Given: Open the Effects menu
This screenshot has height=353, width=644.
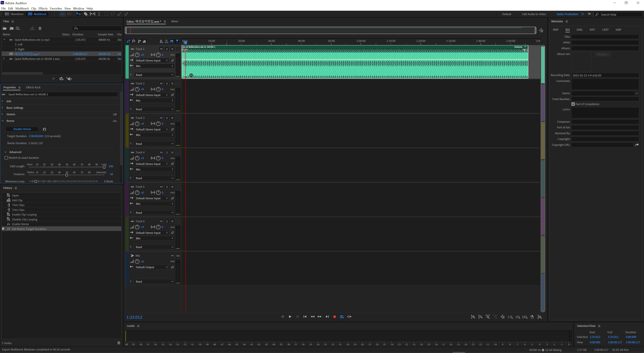Looking at the screenshot, I should 43,8.
